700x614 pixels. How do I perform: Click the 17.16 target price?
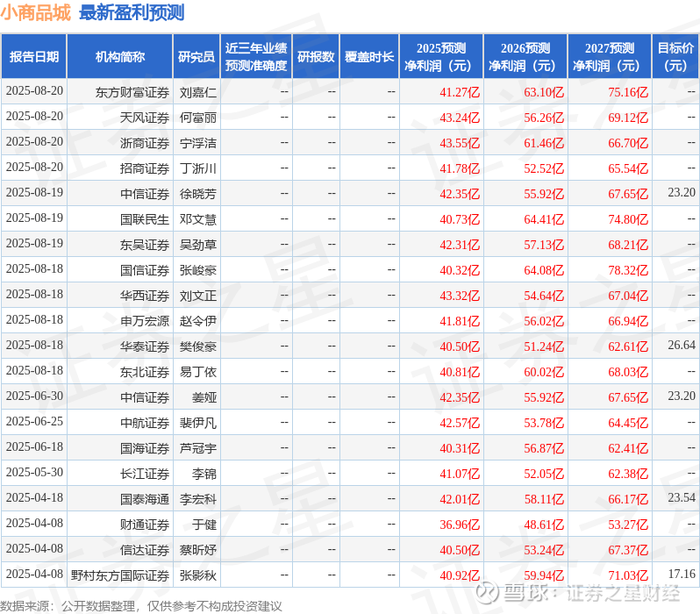(x=682, y=575)
